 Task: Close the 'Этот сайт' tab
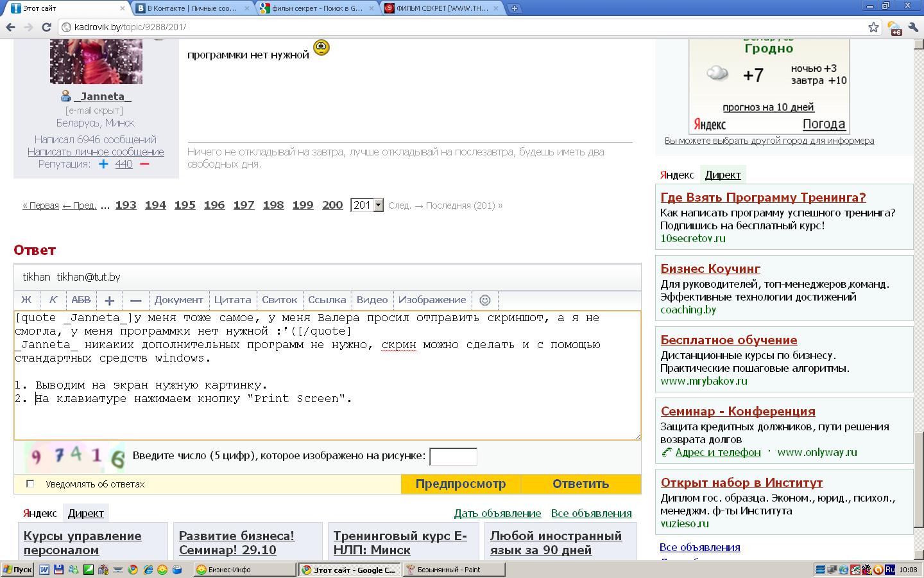click(x=123, y=8)
